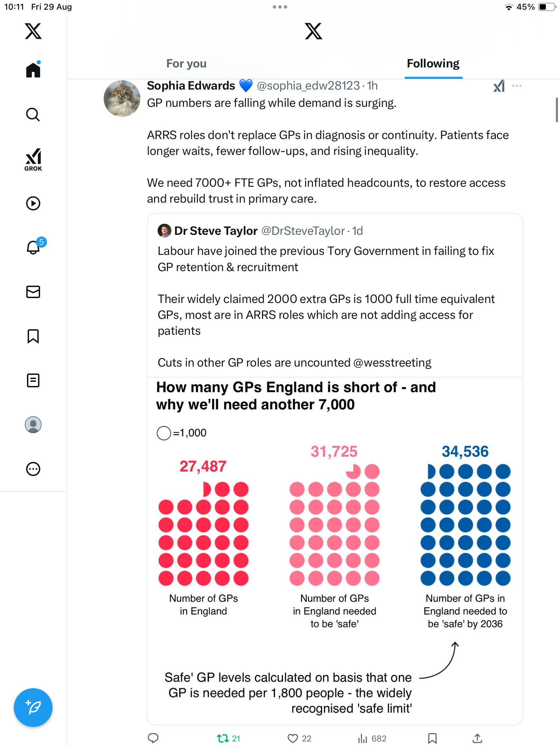Bookmark Sophia Edwards' post

[x=432, y=738]
